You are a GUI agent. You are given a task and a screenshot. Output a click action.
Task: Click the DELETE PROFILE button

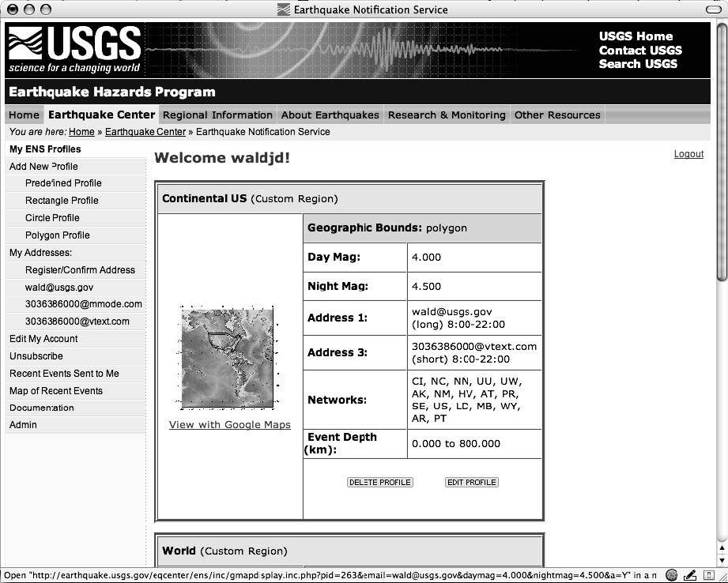click(379, 482)
